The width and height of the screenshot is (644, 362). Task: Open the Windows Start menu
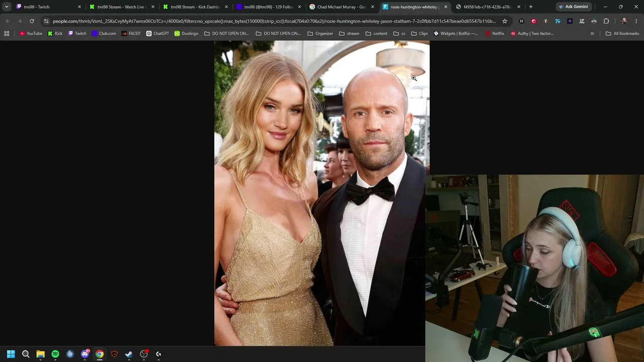coord(11,354)
